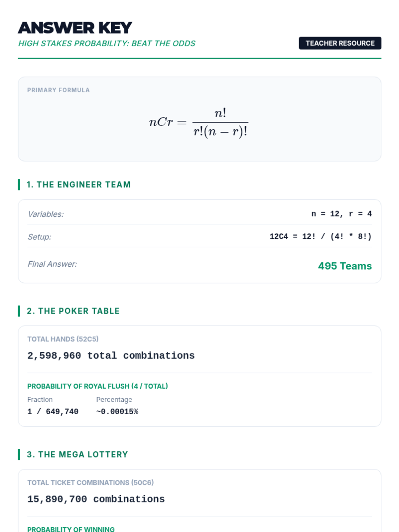This screenshot has height=532, width=399.
Task: Click the ANSWER KEY title
Action: click(x=75, y=28)
